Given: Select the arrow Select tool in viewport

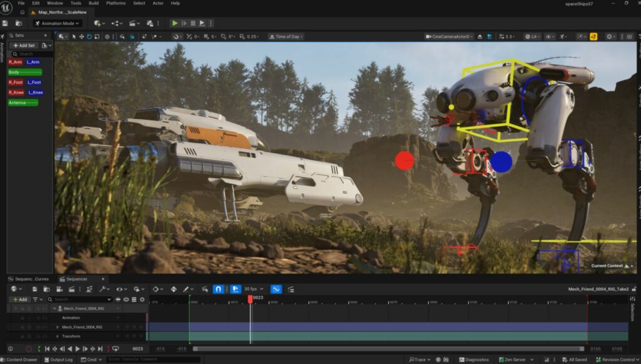Looking at the screenshot, I should pos(74,36).
